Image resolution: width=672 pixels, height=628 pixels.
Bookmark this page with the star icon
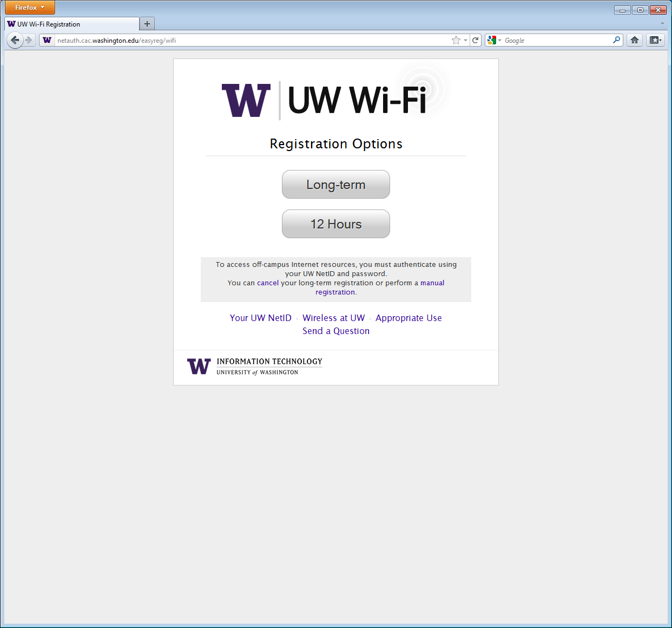456,40
